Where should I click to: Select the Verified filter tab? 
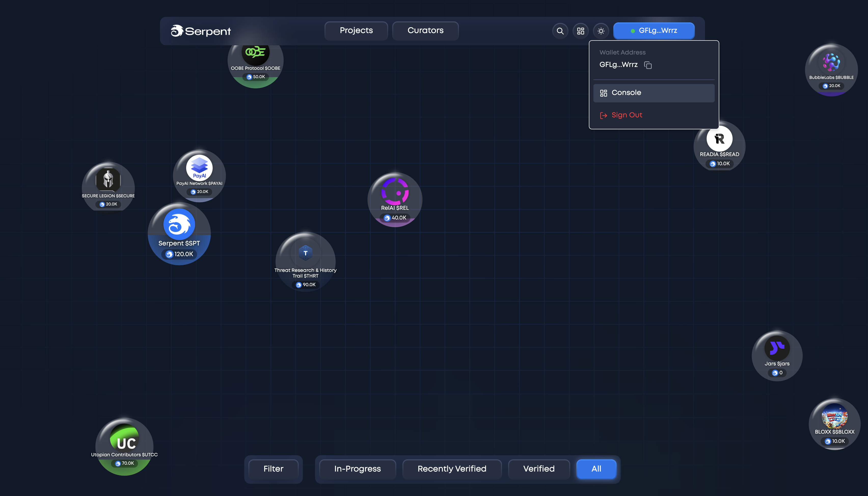click(539, 469)
